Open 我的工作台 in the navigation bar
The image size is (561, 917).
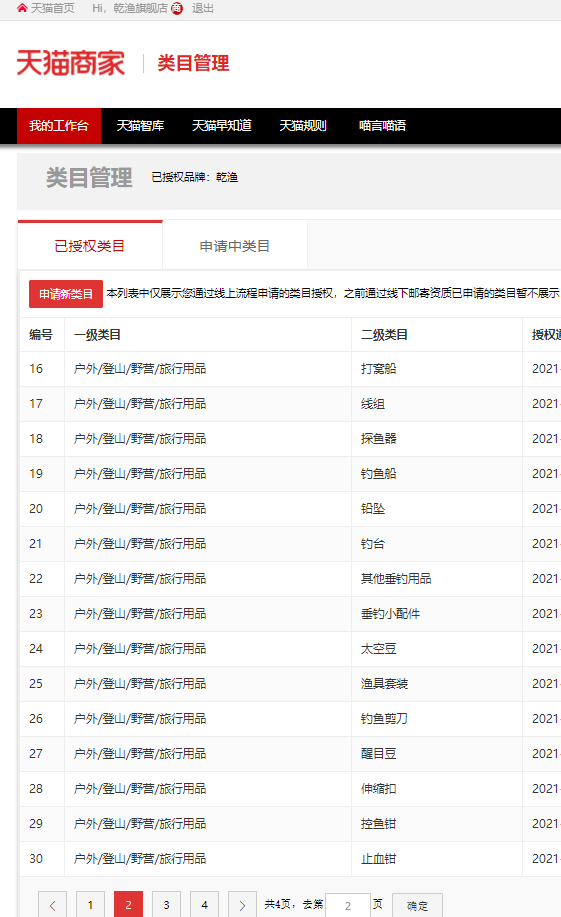tap(58, 126)
